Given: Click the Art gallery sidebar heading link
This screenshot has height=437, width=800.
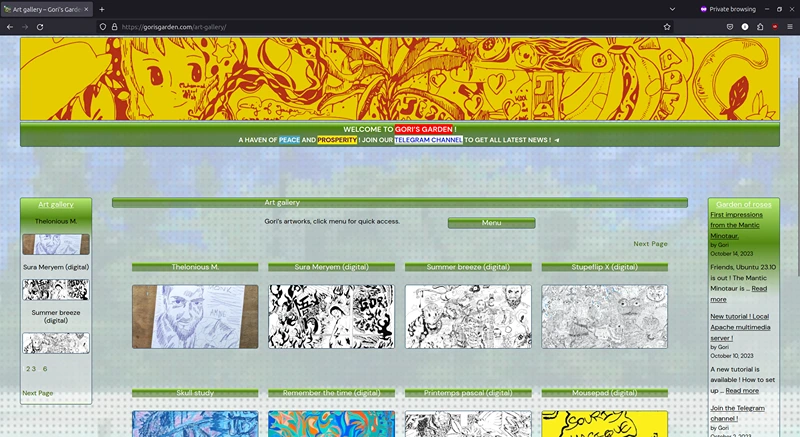Looking at the screenshot, I should 56,204.
